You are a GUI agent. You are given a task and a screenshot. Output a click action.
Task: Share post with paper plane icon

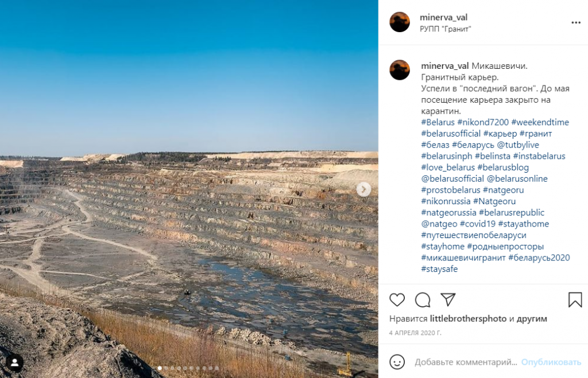coord(448,299)
